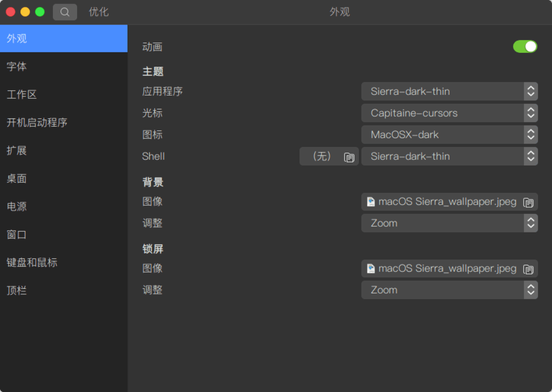
Task: Open the 图标 MacOSX-dark dropdown
Action: (x=449, y=134)
